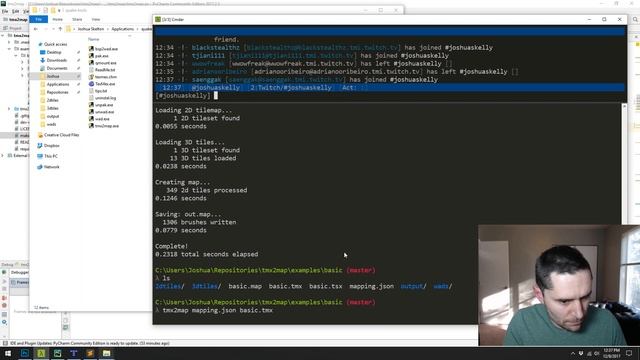Open the View ribbon tab in File Explorer
Screen dimensions: 640x360
[96, 19]
